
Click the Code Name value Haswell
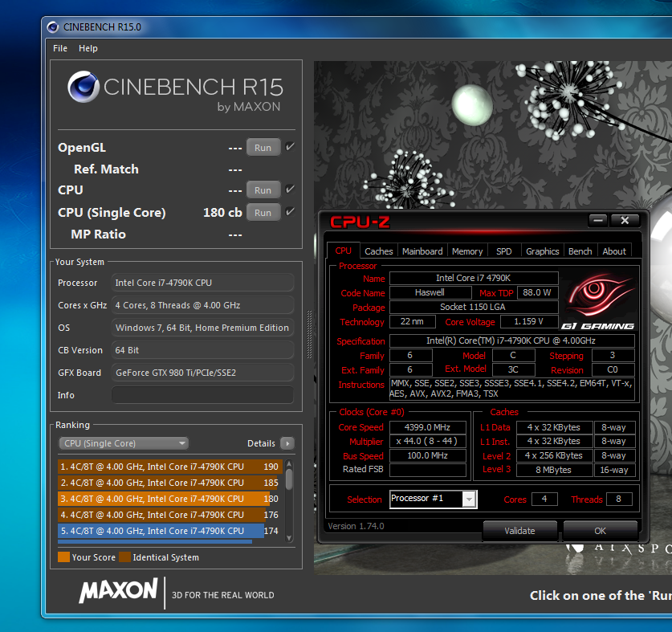click(x=430, y=292)
